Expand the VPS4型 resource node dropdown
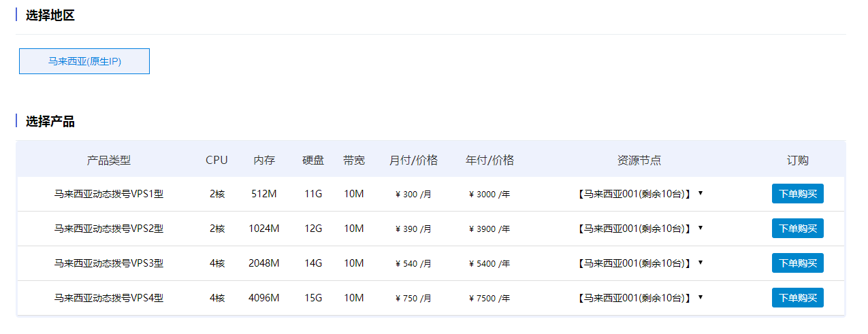Viewport: 868px width, 334px height. [639, 298]
